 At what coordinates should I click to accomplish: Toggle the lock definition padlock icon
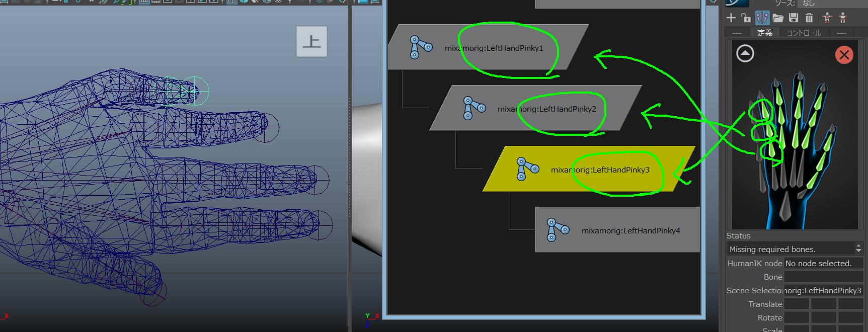pyautogui.click(x=746, y=18)
